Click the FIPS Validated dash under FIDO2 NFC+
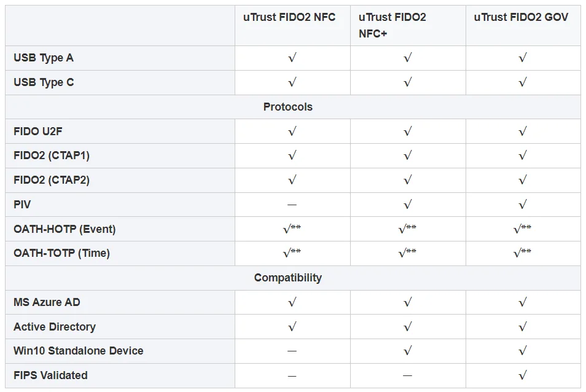The height and width of the screenshot is (392, 586). (407, 375)
